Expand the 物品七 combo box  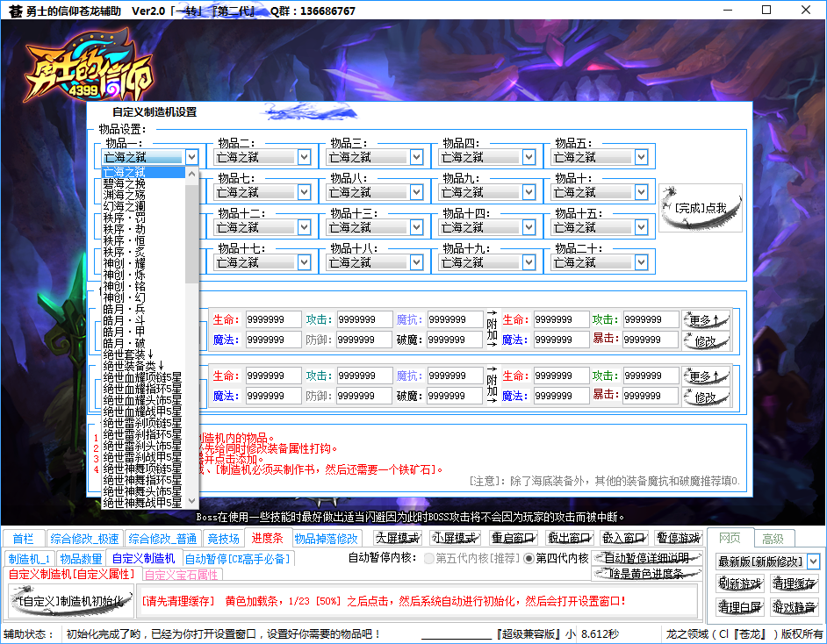(x=305, y=192)
